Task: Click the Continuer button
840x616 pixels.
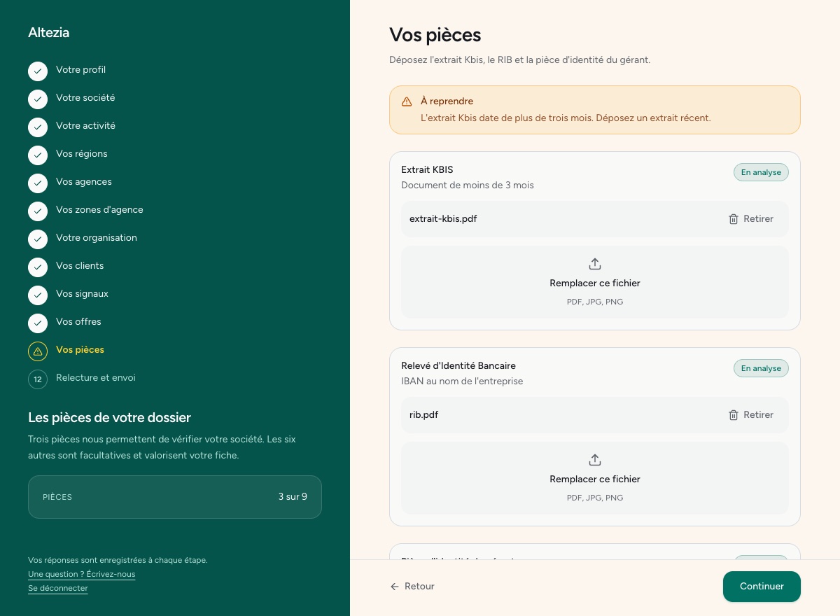Action: [x=762, y=587]
